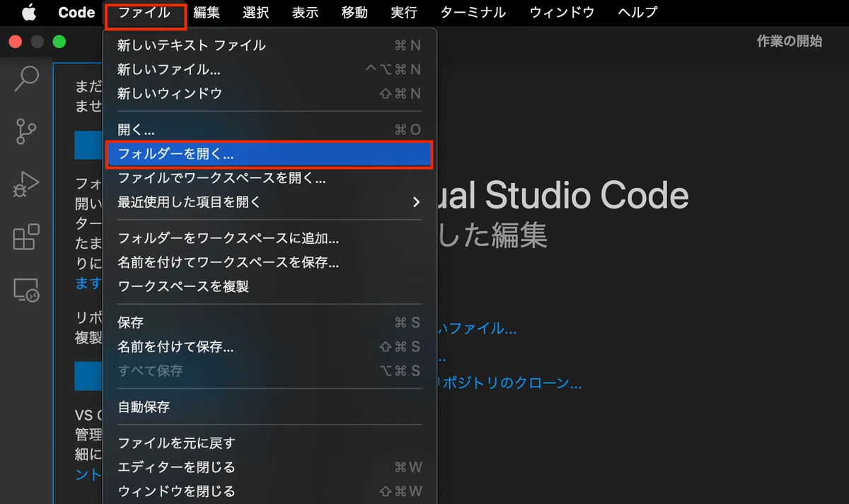The width and height of the screenshot is (849, 504).
Task: Select フォルダーを開く... menu entry
Action: 270,155
